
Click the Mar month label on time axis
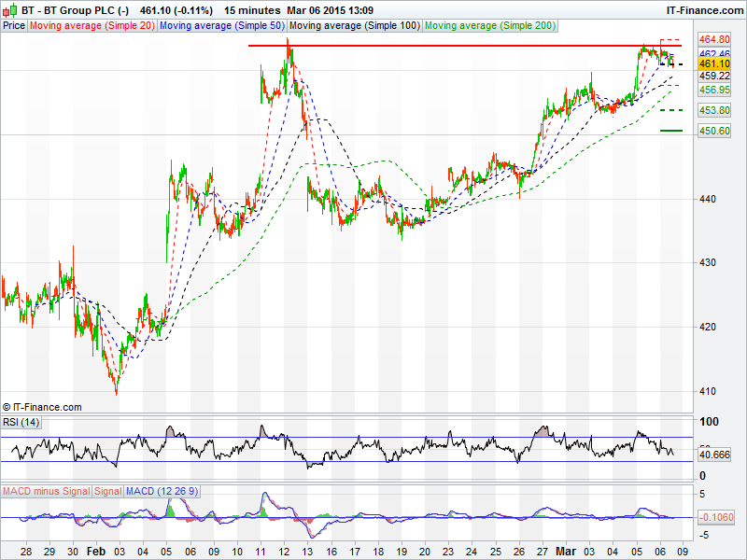(x=568, y=552)
